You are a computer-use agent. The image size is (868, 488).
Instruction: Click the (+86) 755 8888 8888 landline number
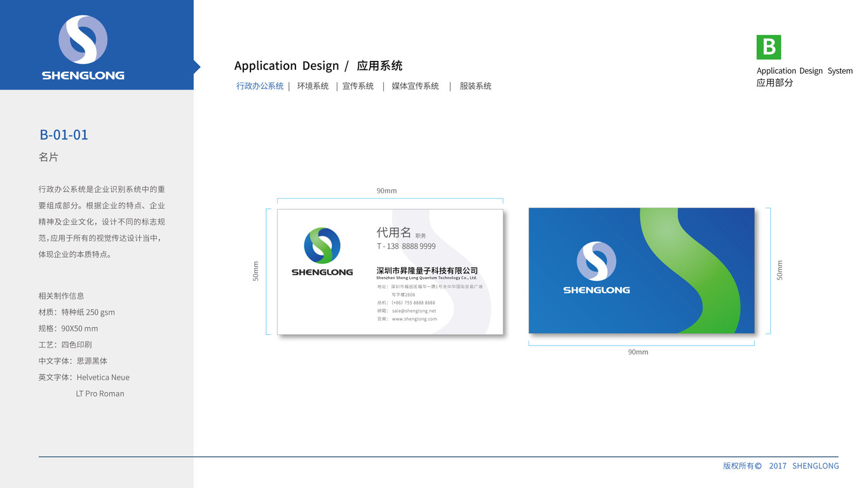414,303
